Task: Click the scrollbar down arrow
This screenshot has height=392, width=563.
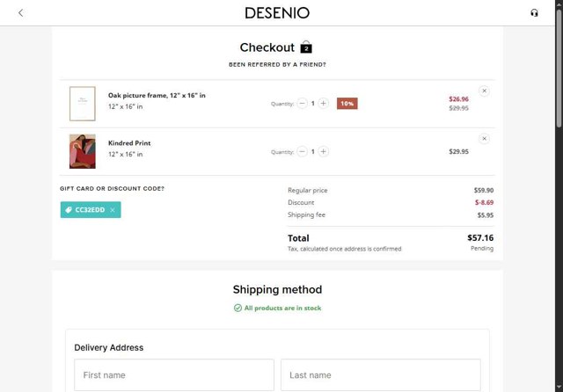Action: (x=559, y=387)
